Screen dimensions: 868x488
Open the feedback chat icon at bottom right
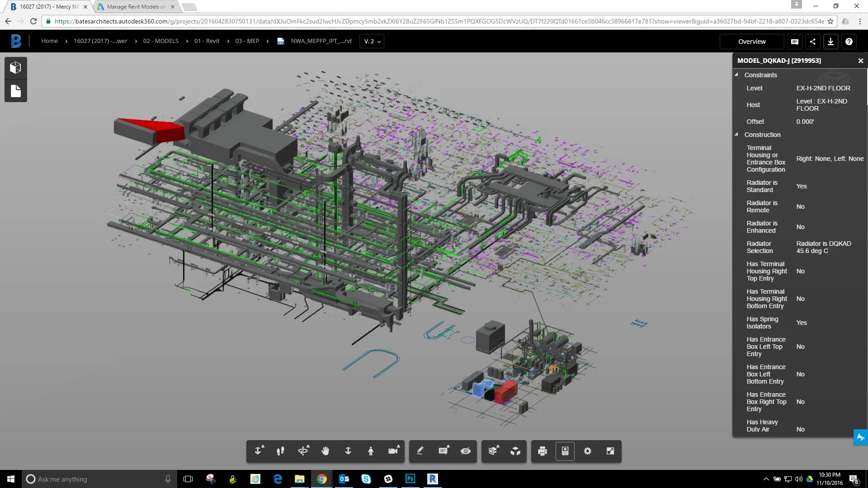(x=860, y=437)
